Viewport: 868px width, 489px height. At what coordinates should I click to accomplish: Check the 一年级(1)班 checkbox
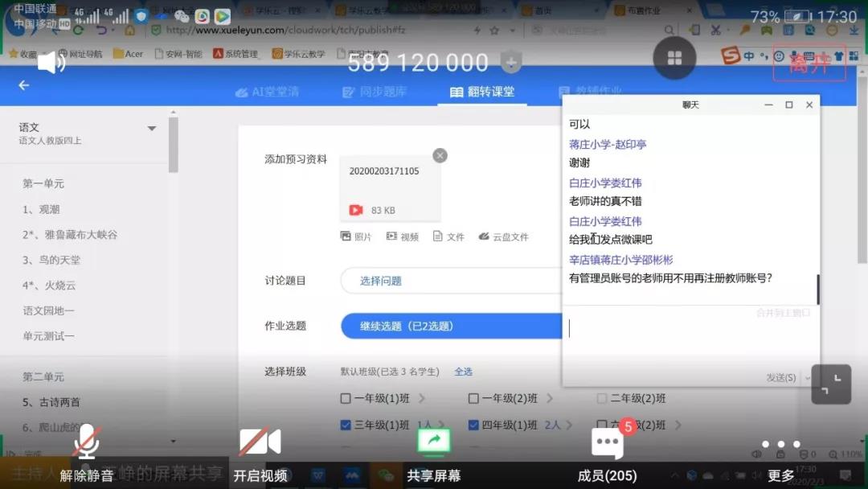click(x=346, y=398)
